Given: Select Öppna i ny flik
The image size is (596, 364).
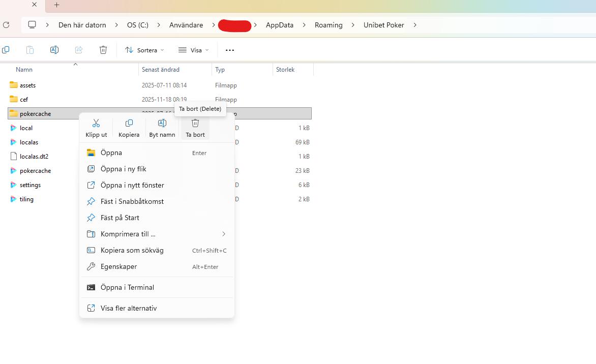Looking at the screenshot, I should click(x=124, y=169).
